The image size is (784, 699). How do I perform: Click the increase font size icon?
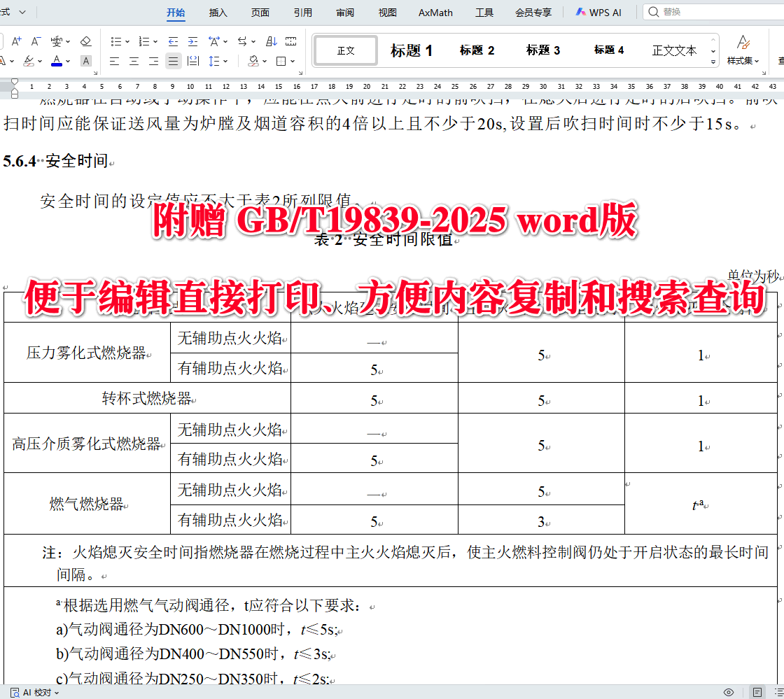pyautogui.click(x=15, y=41)
